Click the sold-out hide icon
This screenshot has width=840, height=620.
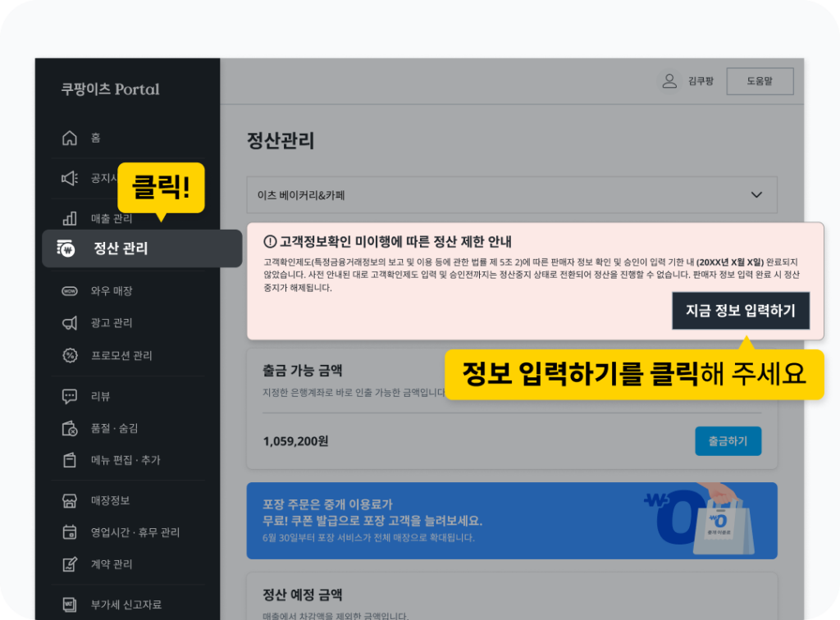click(70, 428)
